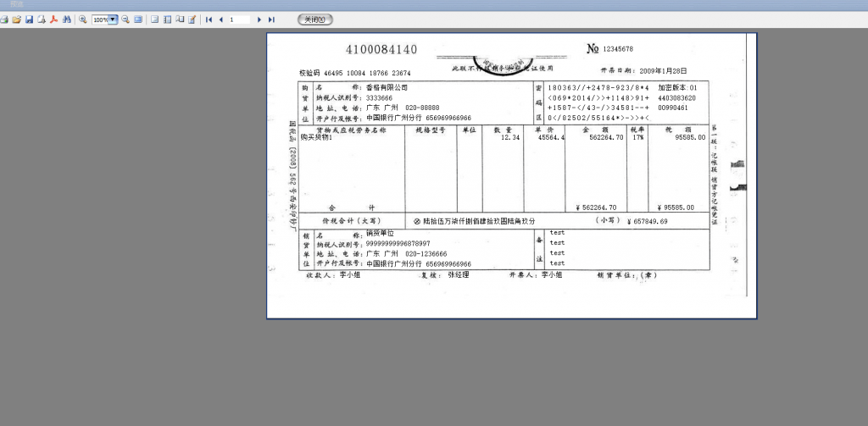This screenshot has height=426, width=868.
Task: Switch to full screen view icon
Action: tap(138, 19)
